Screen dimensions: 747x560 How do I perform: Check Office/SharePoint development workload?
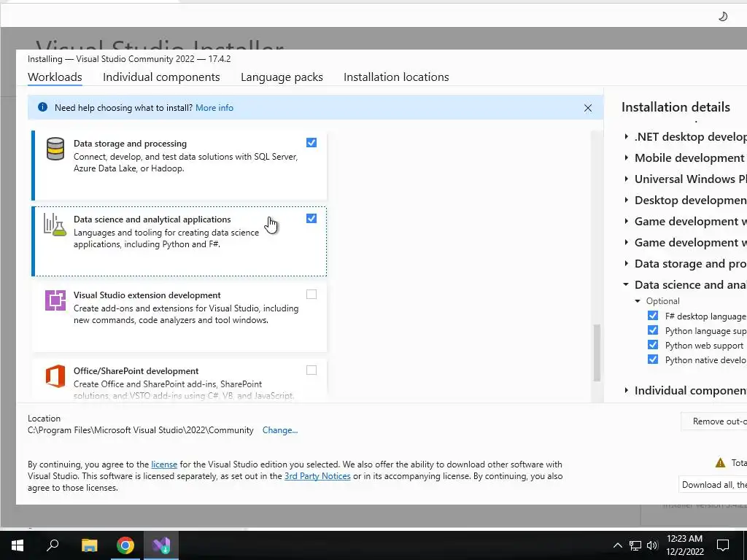tap(311, 370)
